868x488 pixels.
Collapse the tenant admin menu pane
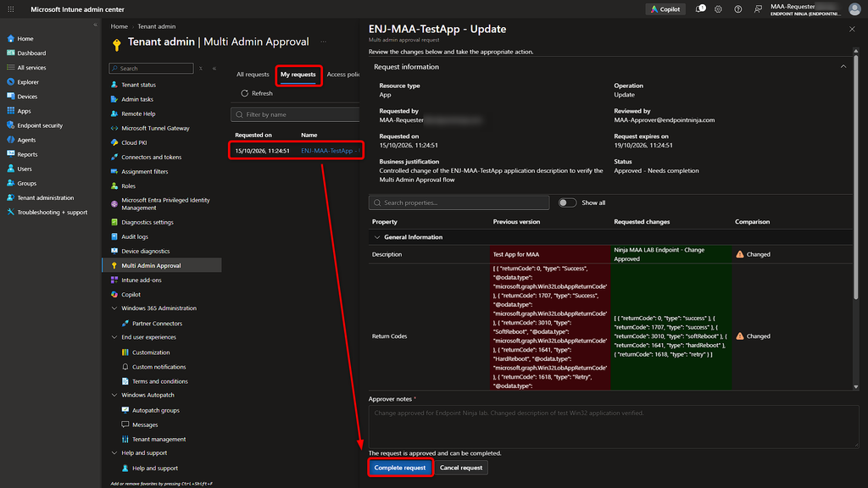(x=214, y=68)
